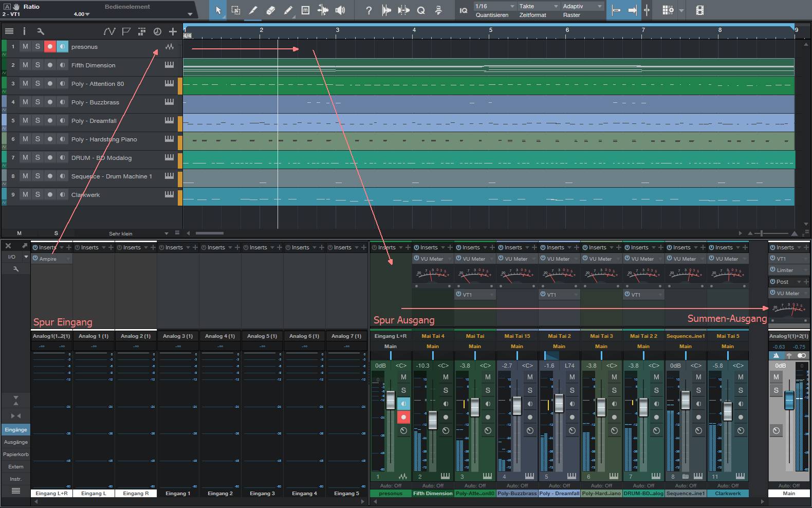This screenshot has width=812, height=508.
Task: Click the question mark help icon
Action: tap(368, 10)
